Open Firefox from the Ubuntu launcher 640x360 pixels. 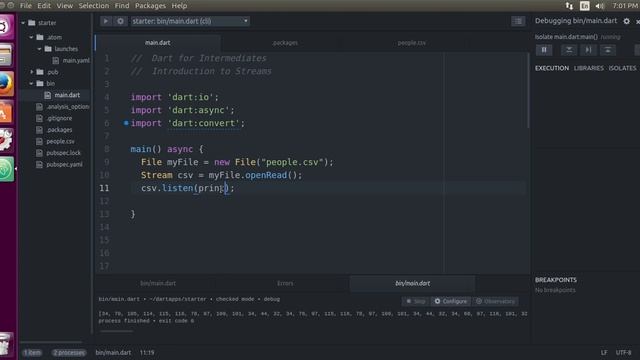coord(7,83)
